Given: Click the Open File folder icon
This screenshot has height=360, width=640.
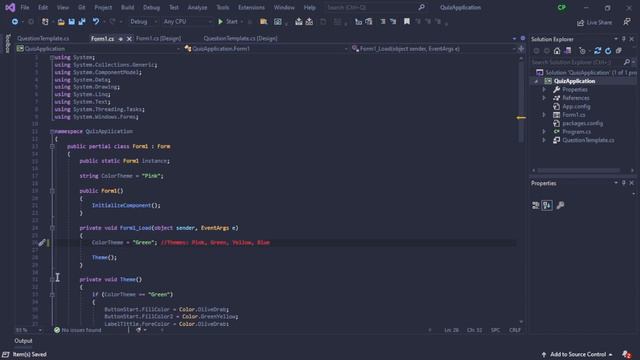Looking at the screenshot, I should coord(61,22).
